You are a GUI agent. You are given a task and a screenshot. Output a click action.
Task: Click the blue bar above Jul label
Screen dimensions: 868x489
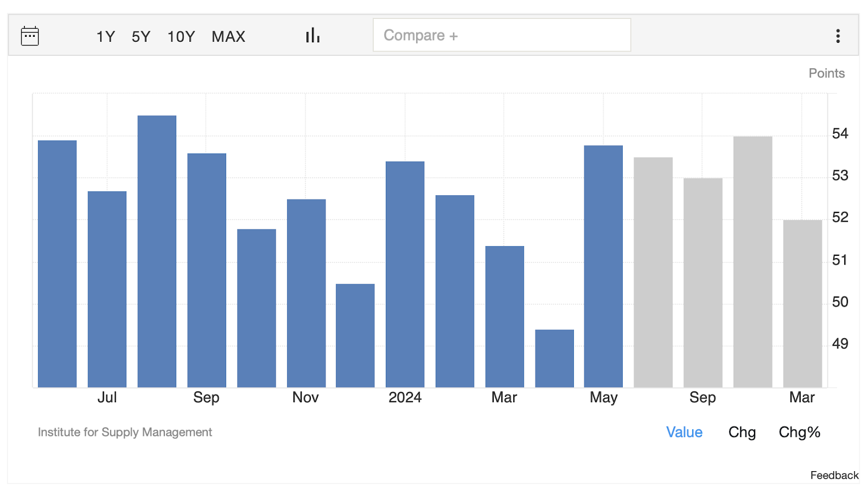[107, 289]
